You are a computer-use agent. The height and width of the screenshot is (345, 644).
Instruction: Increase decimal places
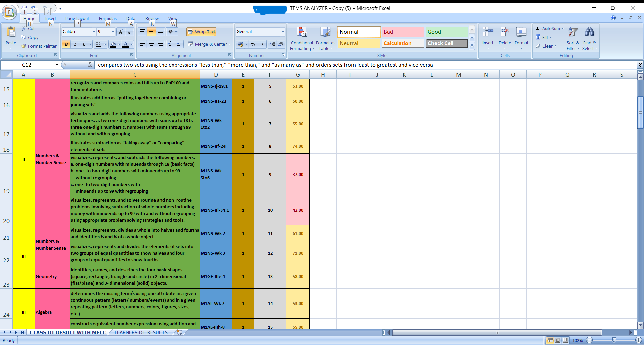[x=272, y=44]
